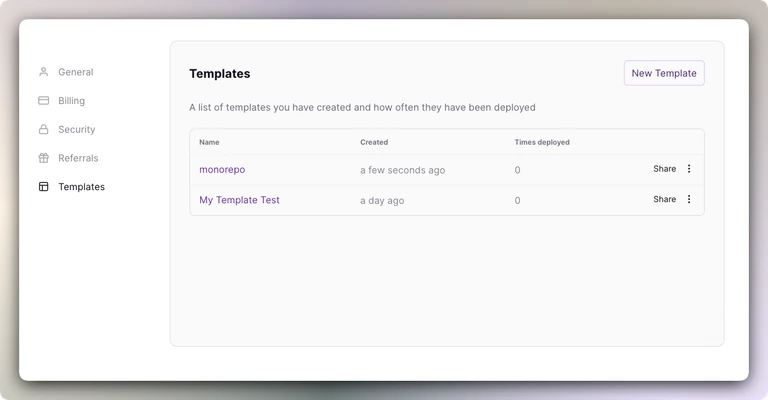
Task: Open the three-dot menu for My Template Test
Action: click(689, 199)
